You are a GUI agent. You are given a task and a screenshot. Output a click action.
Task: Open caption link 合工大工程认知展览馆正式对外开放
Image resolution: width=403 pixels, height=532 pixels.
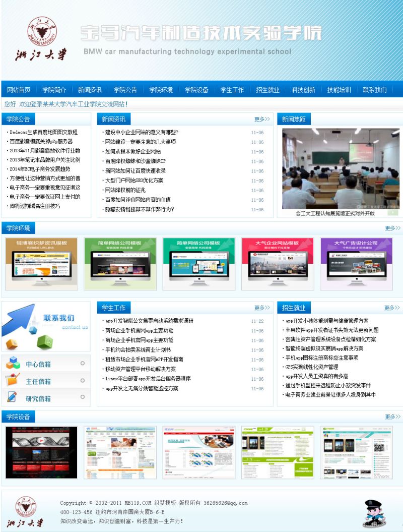(335, 213)
